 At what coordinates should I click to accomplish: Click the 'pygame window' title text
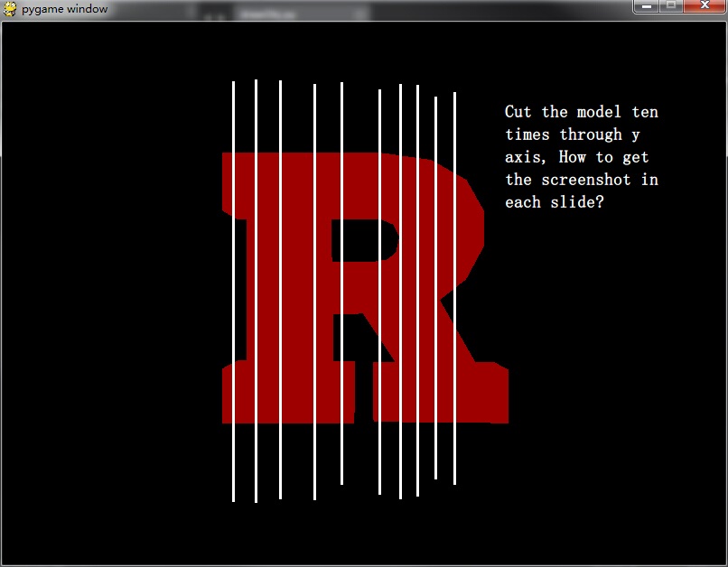click(x=64, y=9)
